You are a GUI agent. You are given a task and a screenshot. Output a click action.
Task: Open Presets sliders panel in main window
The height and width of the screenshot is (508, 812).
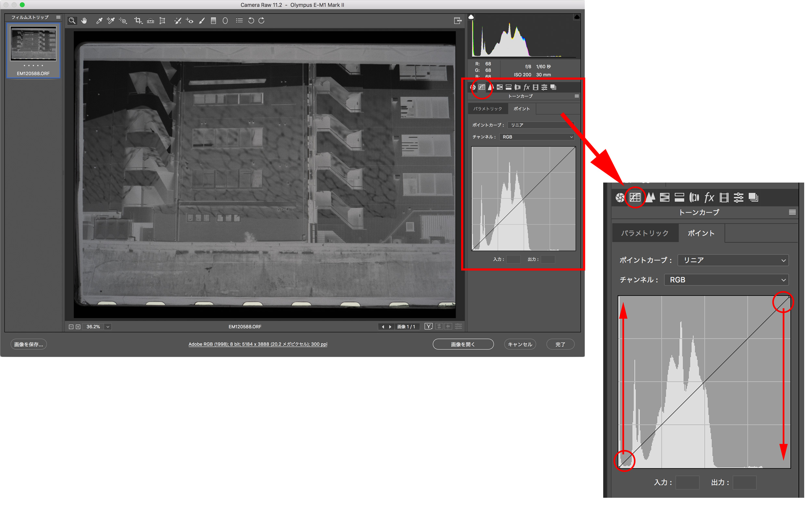tap(544, 87)
